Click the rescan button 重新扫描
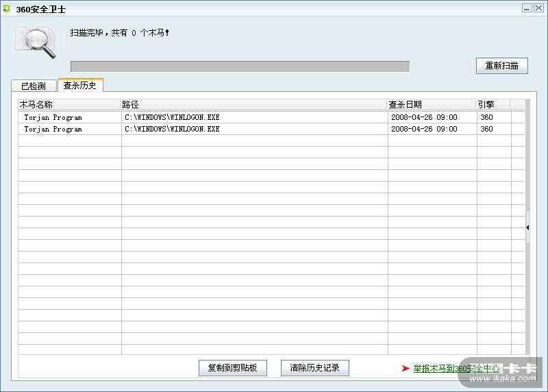This screenshot has height=392, width=548. tap(502, 66)
